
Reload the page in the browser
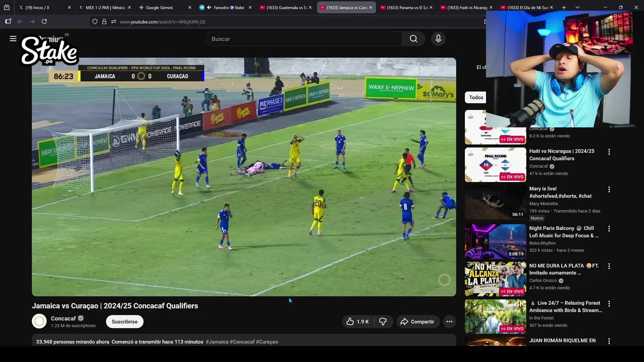click(x=44, y=22)
